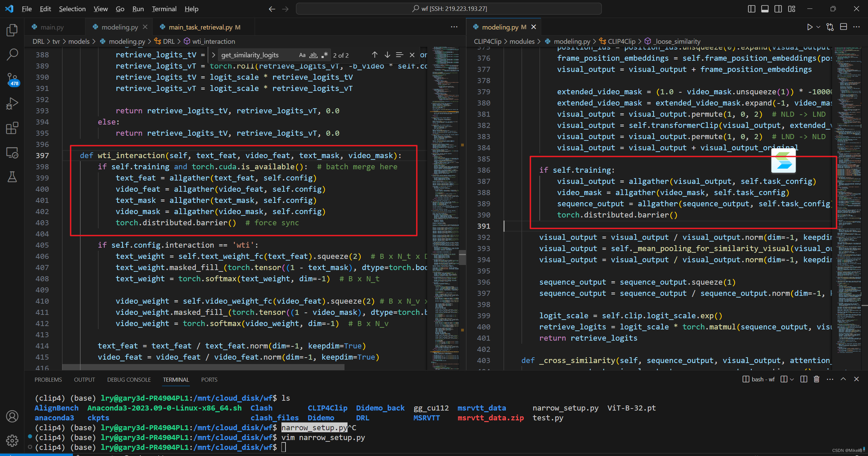Image resolution: width=868 pixels, height=456 pixels.
Task: Open the Terminal menu
Action: tap(164, 9)
